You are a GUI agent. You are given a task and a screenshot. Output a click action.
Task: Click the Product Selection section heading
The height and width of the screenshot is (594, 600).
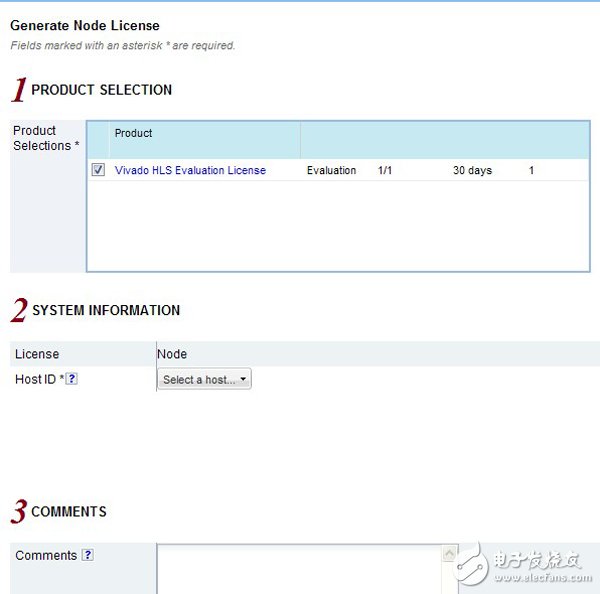(101, 90)
